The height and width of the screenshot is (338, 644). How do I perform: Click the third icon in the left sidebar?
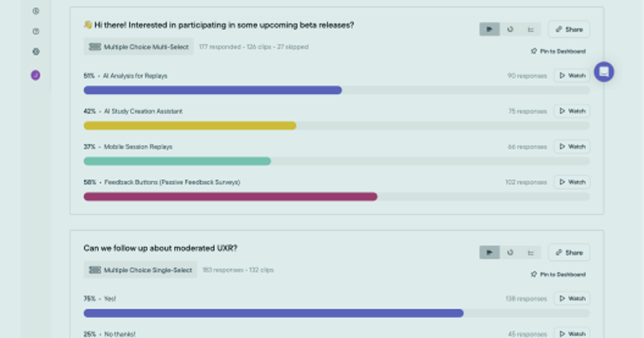pyautogui.click(x=35, y=52)
